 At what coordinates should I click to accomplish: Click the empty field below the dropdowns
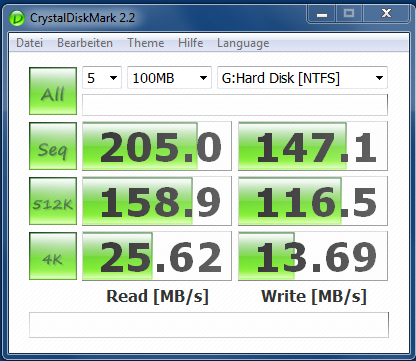[235, 105]
